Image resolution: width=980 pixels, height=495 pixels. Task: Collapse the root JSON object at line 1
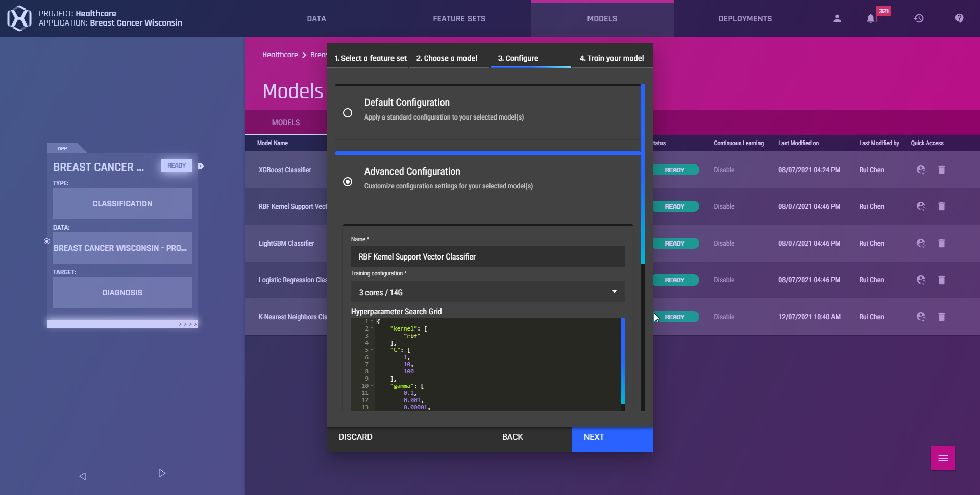point(372,321)
